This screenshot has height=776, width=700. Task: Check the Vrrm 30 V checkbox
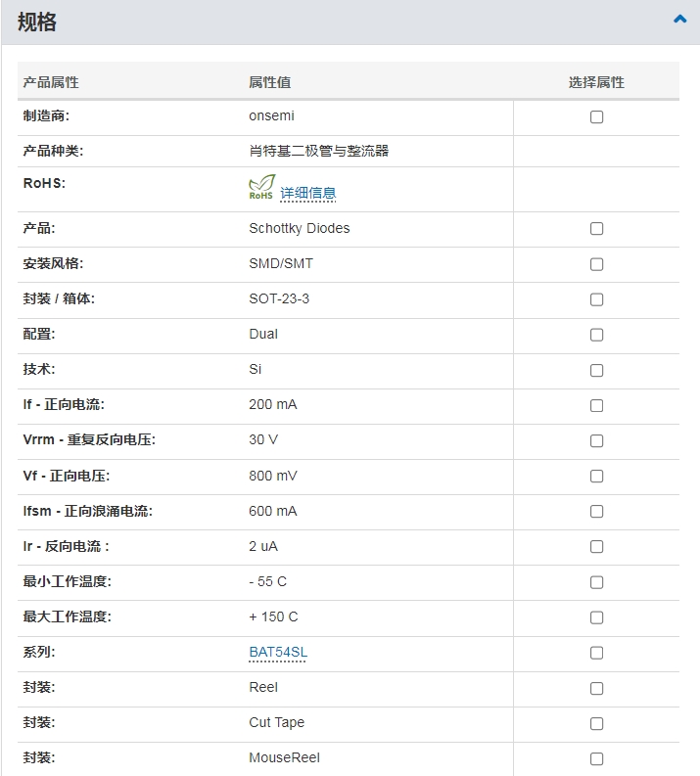596,440
